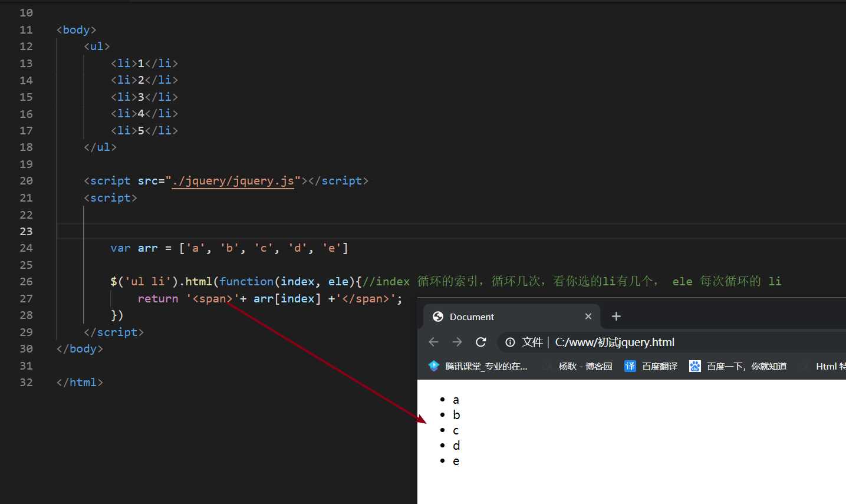The width and height of the screenshot is (846, 504).
Task: Click the <li>5</li> code line
Action: click(144, 130)
